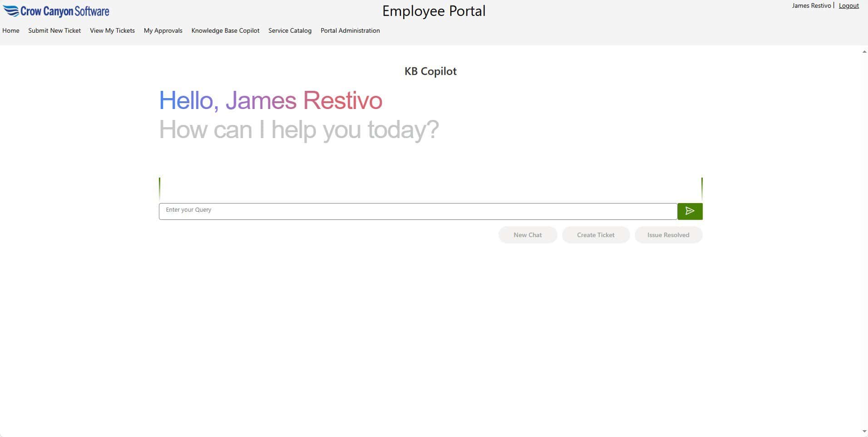Open View My Tickets page

112,30
